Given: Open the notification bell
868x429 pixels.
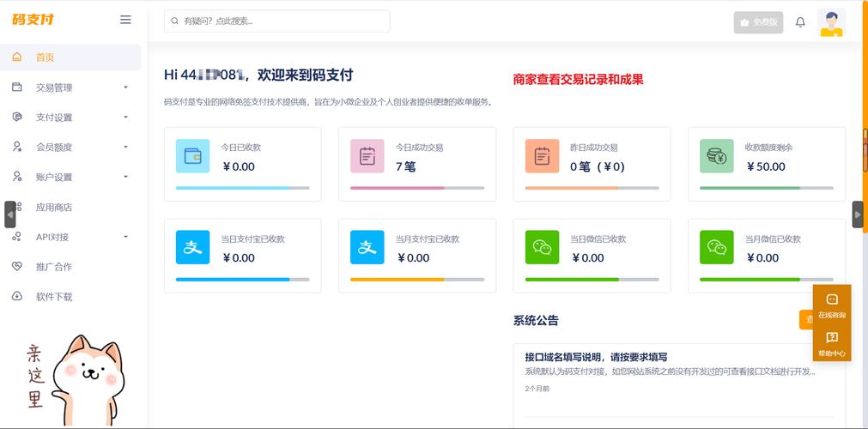Looking at the screenshot, I should pos(800,22).
